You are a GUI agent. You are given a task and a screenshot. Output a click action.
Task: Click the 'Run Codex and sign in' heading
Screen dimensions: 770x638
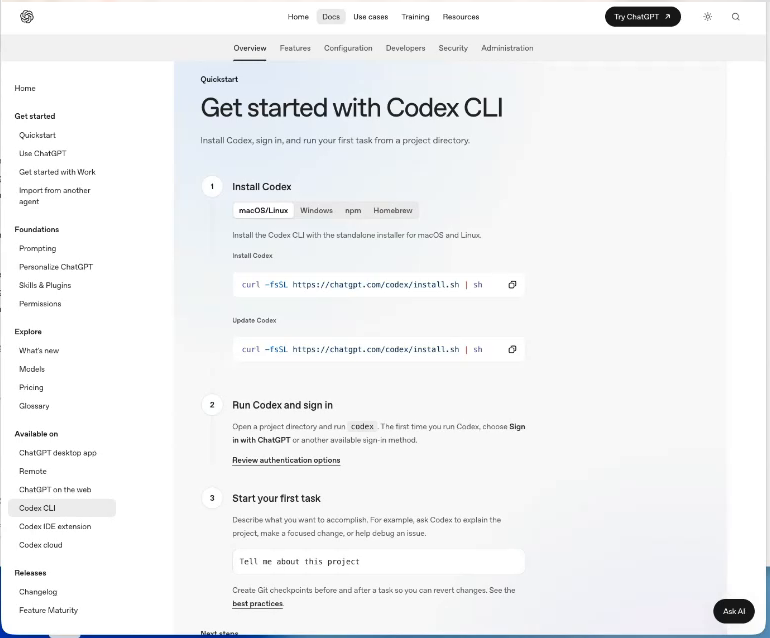[282, 405]
